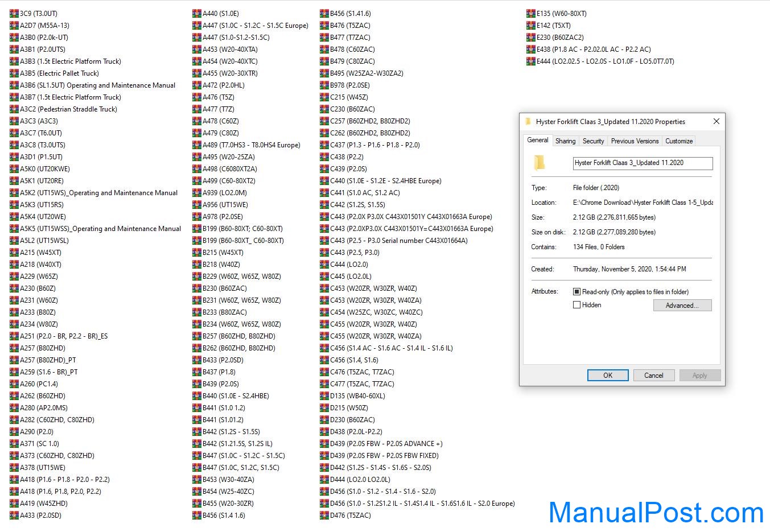The width and height of the screenshot is (770, 532).
Task: Switch to the Customize tab
Action: pyautogui.click(x=679, y=141)
